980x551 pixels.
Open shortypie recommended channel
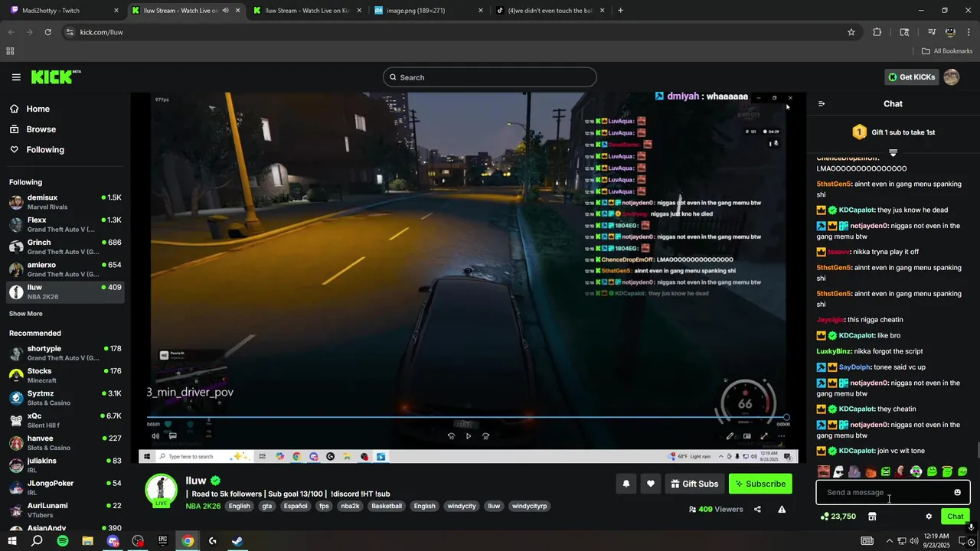pyautogui.click(x=64, y=353)
